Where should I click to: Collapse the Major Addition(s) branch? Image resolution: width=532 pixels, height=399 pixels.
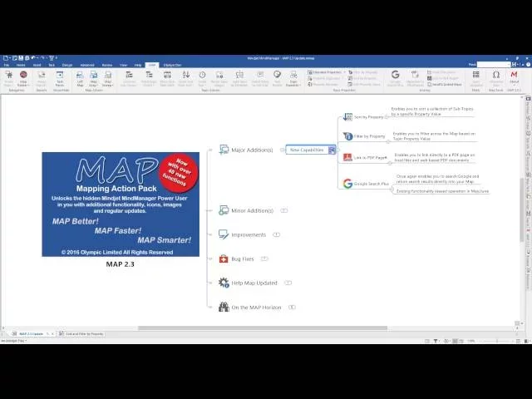[x=283, y=150]
